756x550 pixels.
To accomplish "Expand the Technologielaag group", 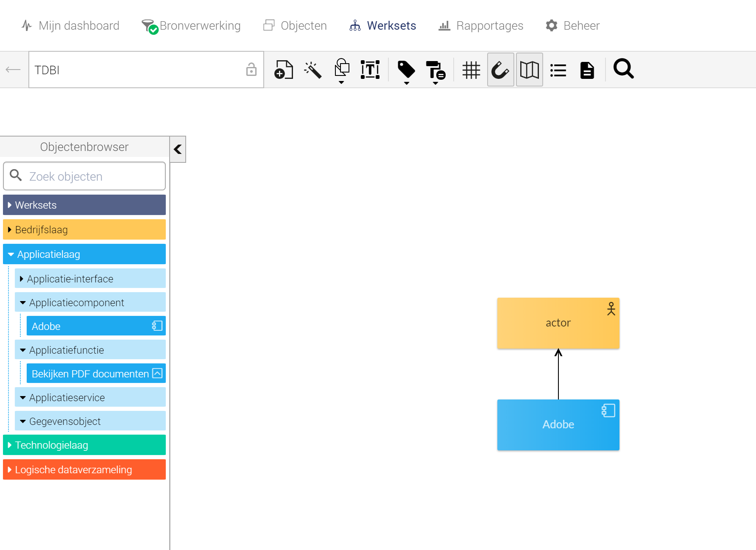I will pyautogui.click(x=84, y=445).
